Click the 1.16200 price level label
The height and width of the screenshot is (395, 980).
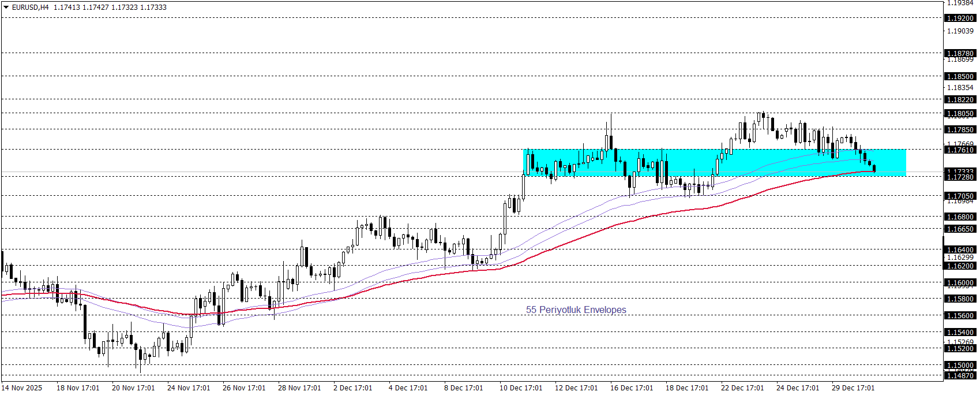pos(960,266)
